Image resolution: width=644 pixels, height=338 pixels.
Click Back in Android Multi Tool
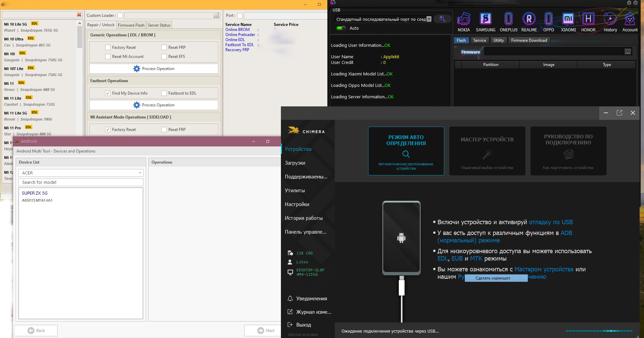[36, 331]
